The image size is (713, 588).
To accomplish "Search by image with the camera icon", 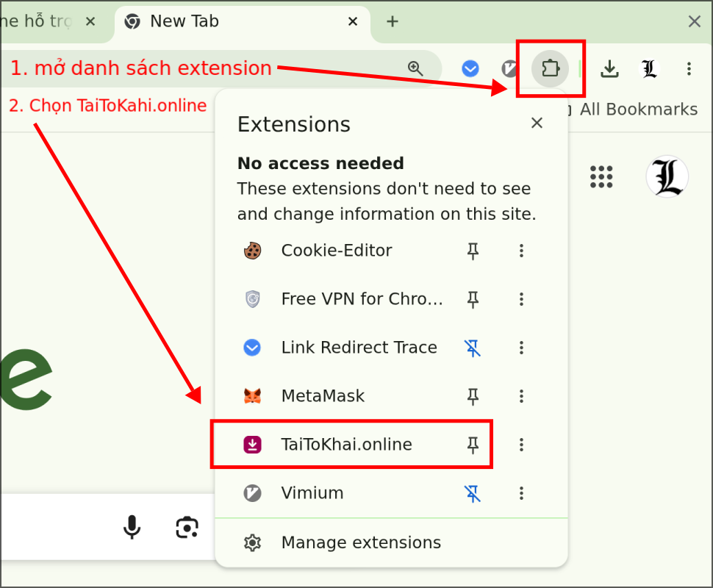I will (x=187, y=527).
